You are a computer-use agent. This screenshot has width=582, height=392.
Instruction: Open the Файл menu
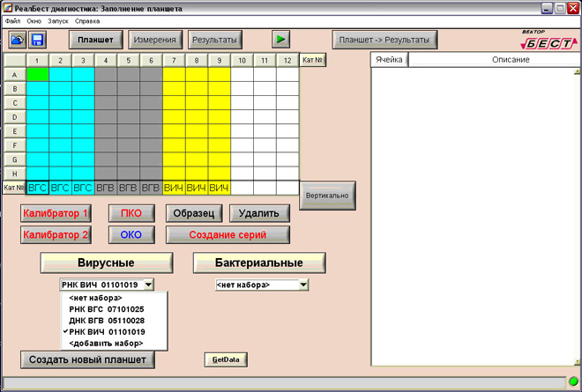coord(13,21)
